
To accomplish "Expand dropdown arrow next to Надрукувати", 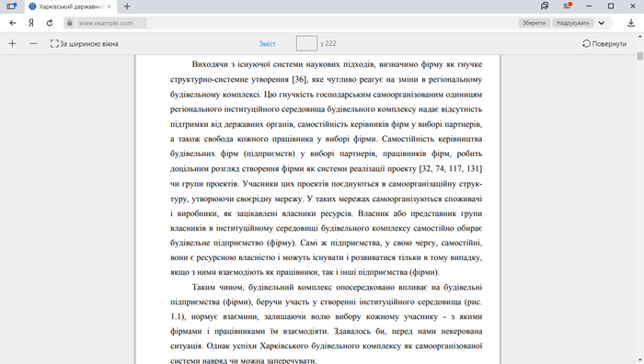I will 602,23.
